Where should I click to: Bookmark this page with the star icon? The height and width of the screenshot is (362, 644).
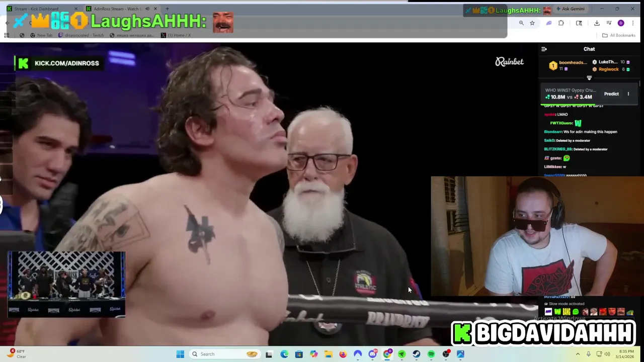pyautogui.click(x=532, y=23)
